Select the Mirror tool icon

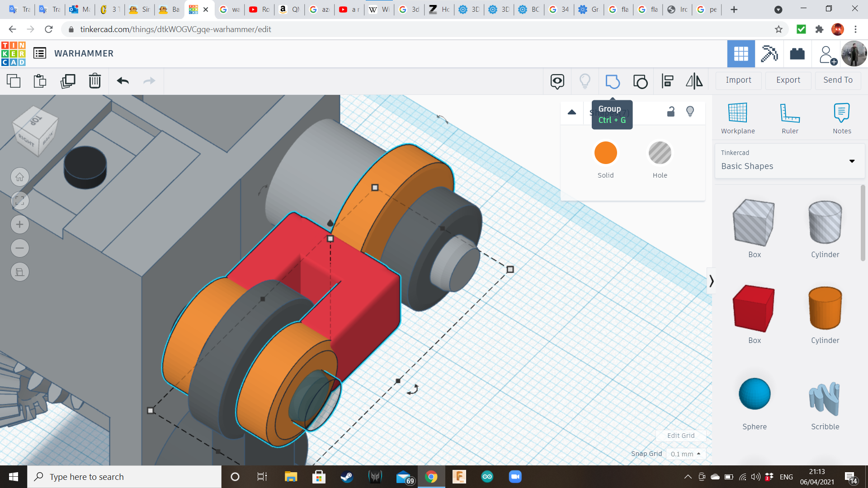pyautogui.click(x=694, y=81)
